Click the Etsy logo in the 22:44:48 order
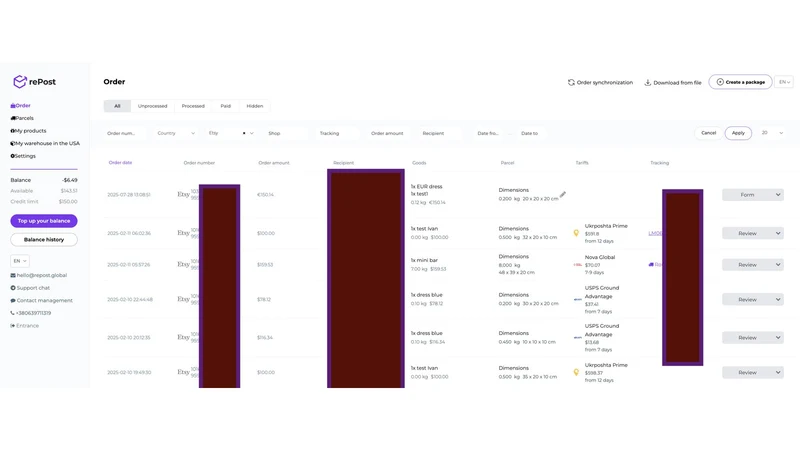 183,299
